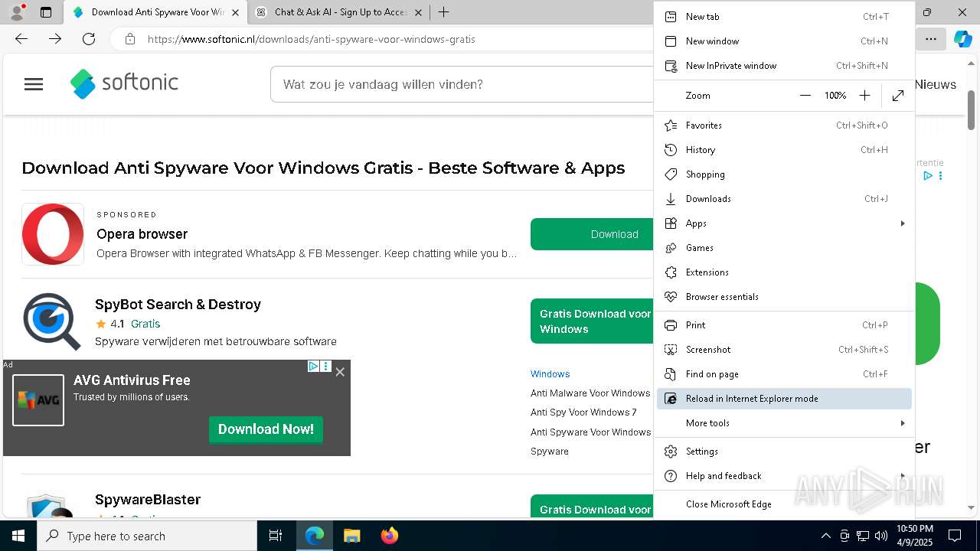Image resolution: width=980 pixels, height=551 pixels.
Task: Open the Windows Start menu
Action: [x=18, y=536]
